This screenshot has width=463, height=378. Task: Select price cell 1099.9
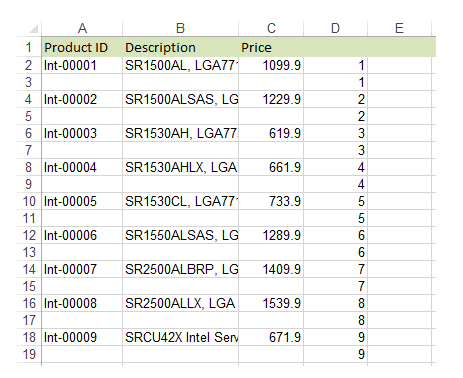(x=271, y=65)
